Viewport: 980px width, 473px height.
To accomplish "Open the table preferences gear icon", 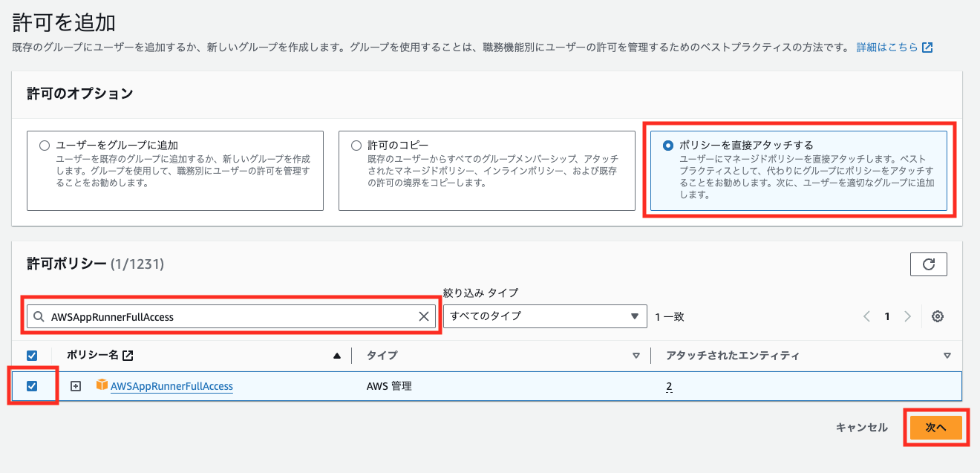I will [938, 316].
